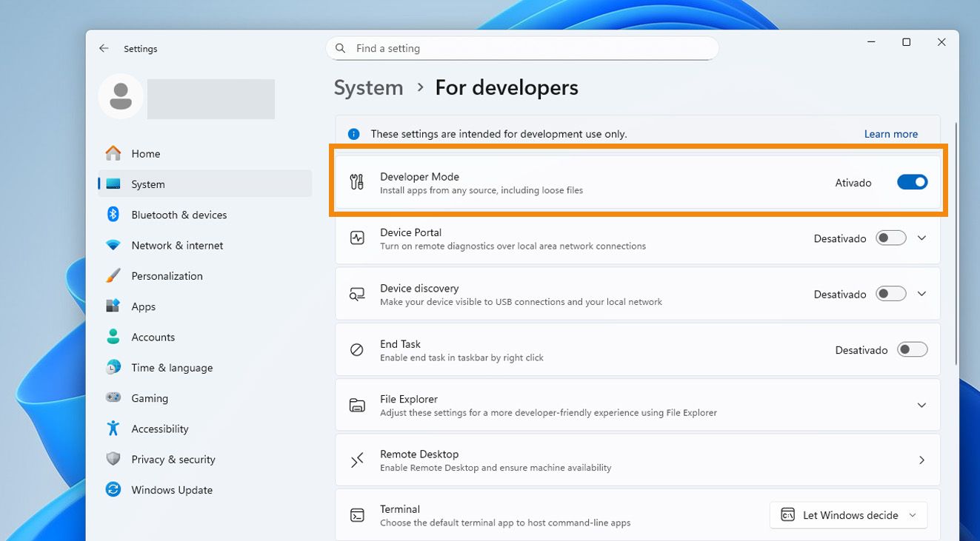Enable the Device Portal toggle

890,238
